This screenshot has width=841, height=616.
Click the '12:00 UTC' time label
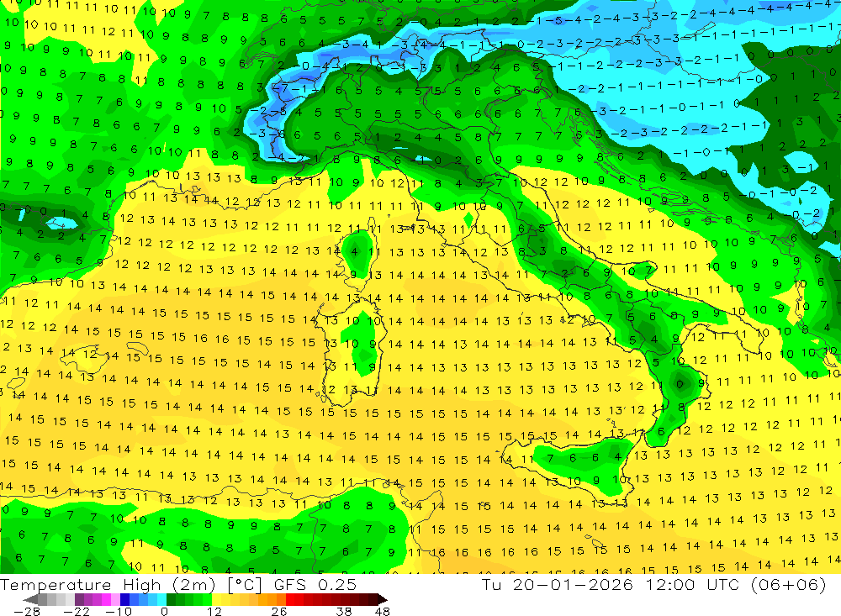point(692,584)
